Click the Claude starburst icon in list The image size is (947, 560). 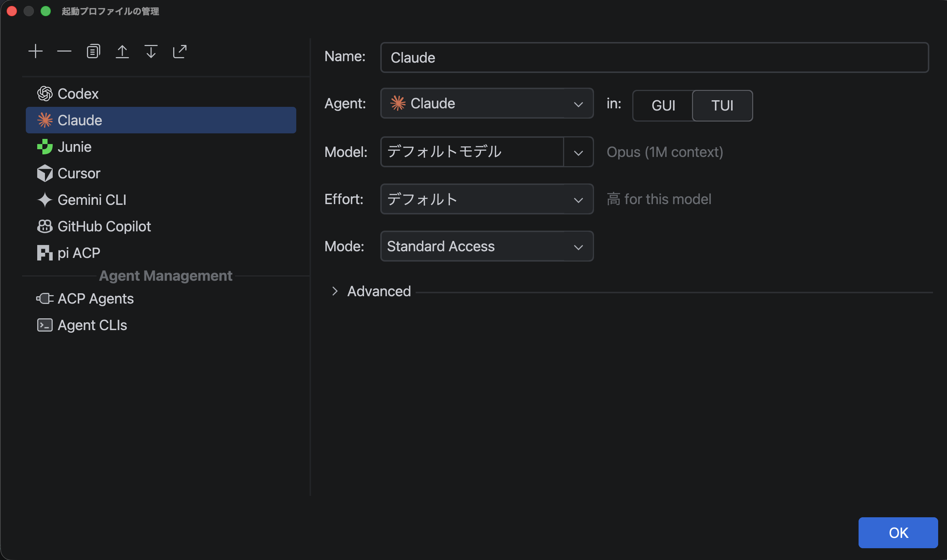(x=45, y=120)
